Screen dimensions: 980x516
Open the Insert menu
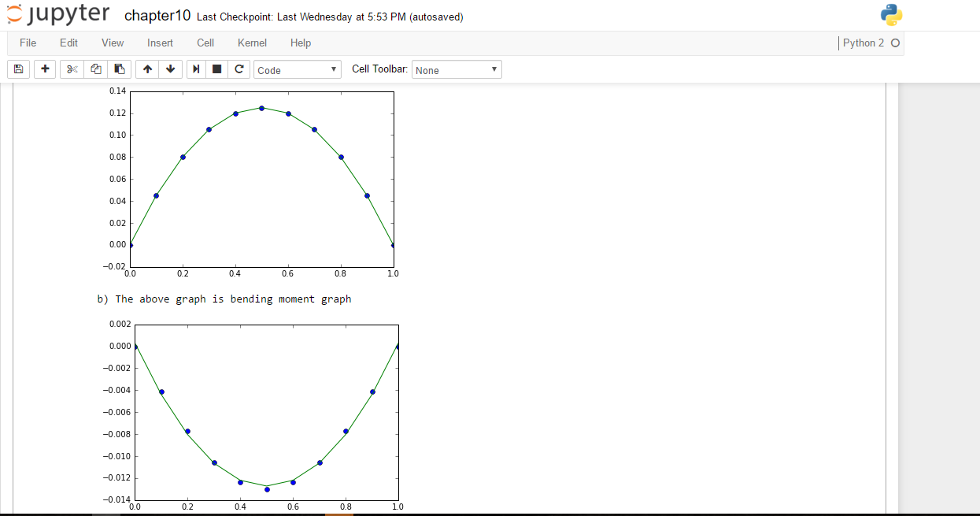coord(160,43)
